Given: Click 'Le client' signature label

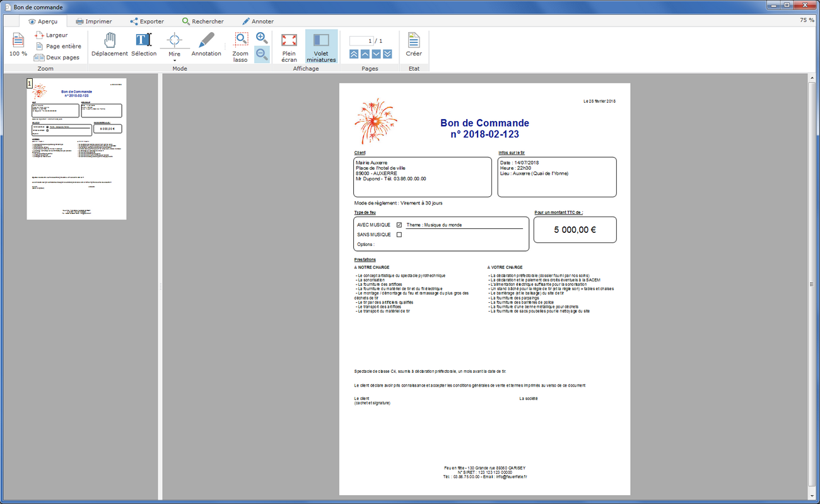Looking at the screenshot, I should (x=362, y=399).
